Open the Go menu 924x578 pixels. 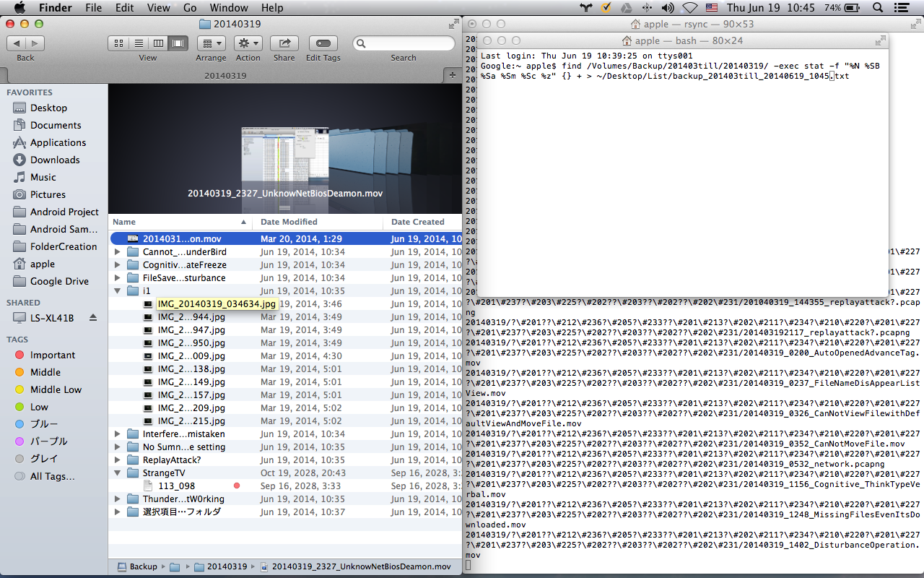pyautogui.click(x=190, y=8)
